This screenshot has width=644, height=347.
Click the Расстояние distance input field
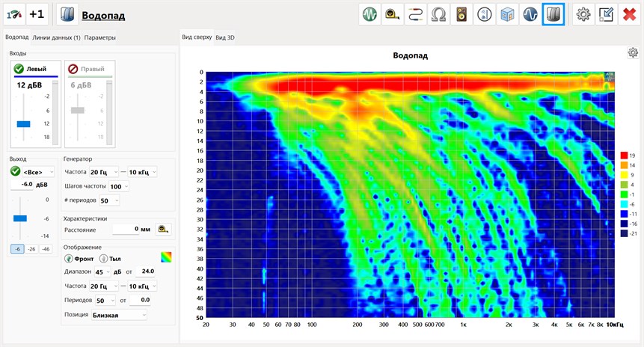132,229
